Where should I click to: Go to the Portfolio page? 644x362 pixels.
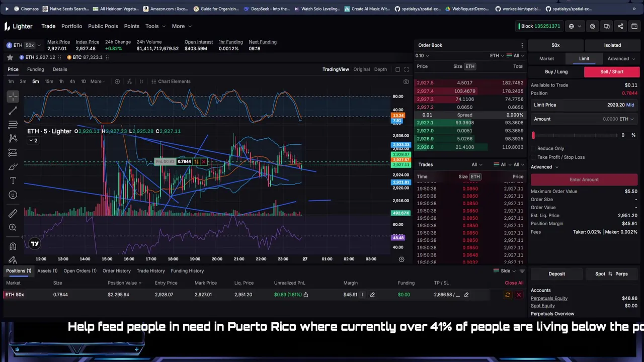point(71,26)
